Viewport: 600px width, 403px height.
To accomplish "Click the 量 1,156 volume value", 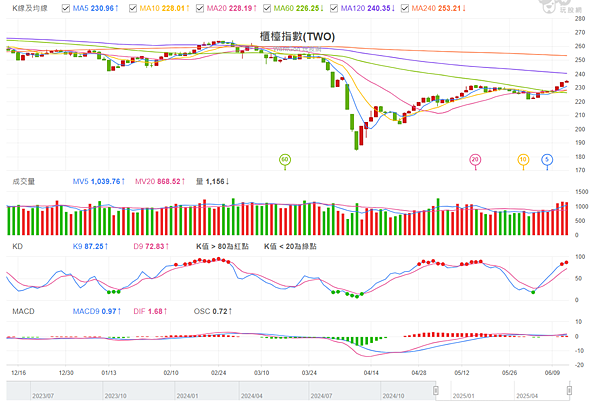I will (x=212, y=181).
